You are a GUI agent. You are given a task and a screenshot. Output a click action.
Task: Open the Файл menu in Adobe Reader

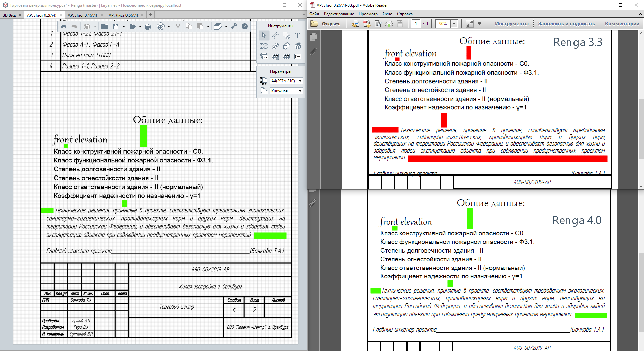coord(314,14)
